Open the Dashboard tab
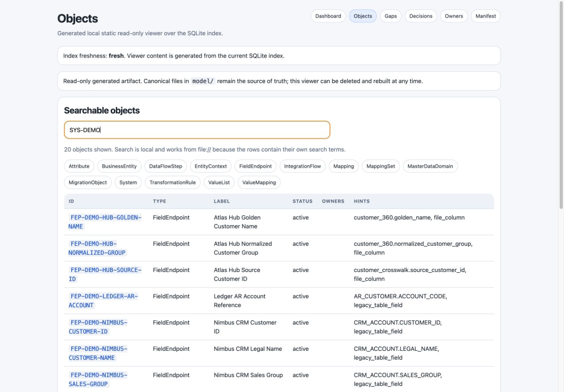This screenshot has width=564, height=392. [328, 16]
